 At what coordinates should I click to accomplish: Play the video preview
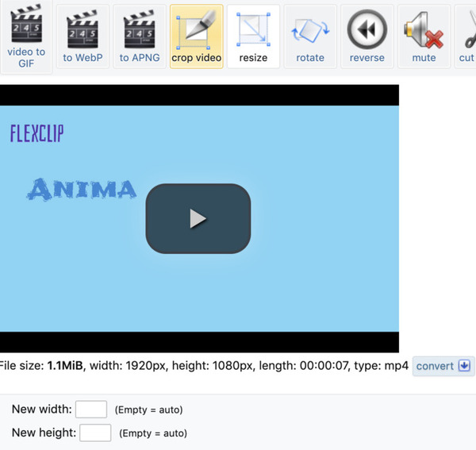[198, 218]
